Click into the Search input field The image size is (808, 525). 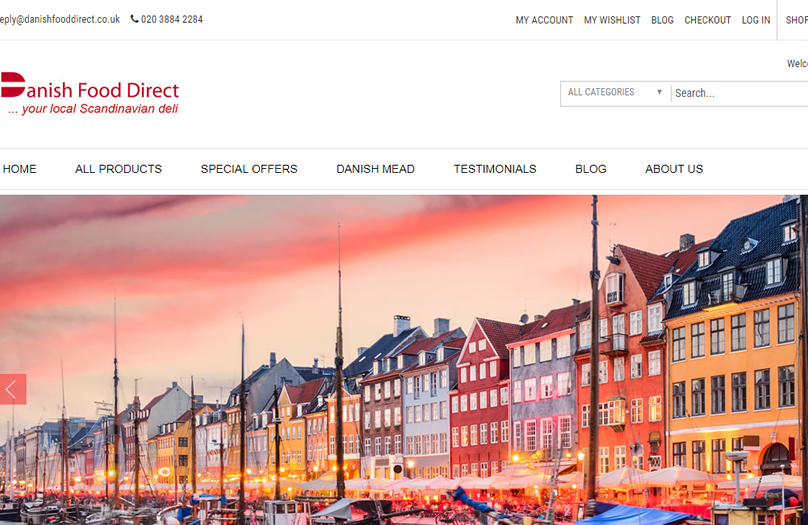[738, 93]
